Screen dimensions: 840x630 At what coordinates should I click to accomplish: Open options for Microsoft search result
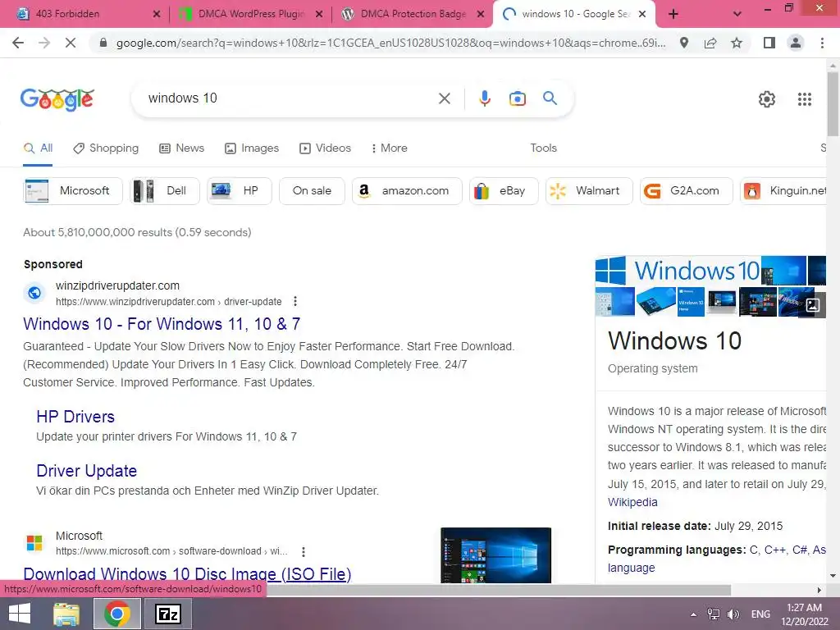[x=304, y=551]
